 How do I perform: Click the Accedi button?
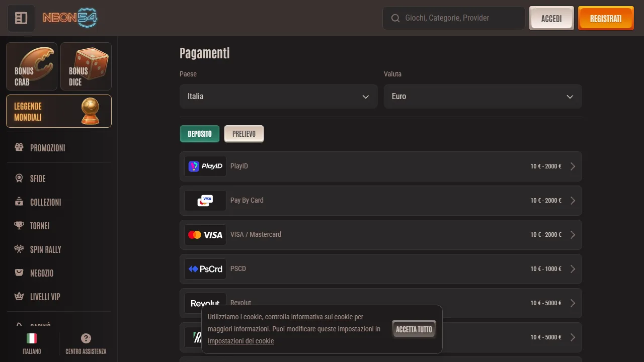point(551,18)
